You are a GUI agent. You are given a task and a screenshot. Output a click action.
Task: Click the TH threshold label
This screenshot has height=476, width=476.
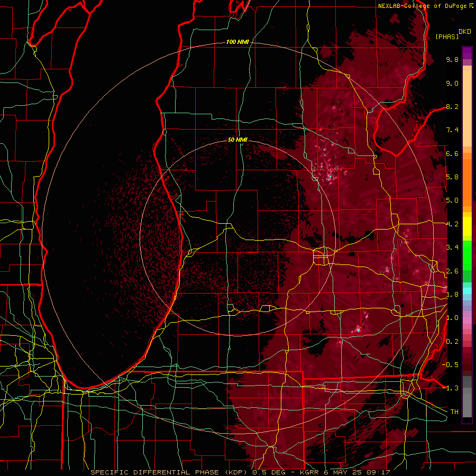454,412
